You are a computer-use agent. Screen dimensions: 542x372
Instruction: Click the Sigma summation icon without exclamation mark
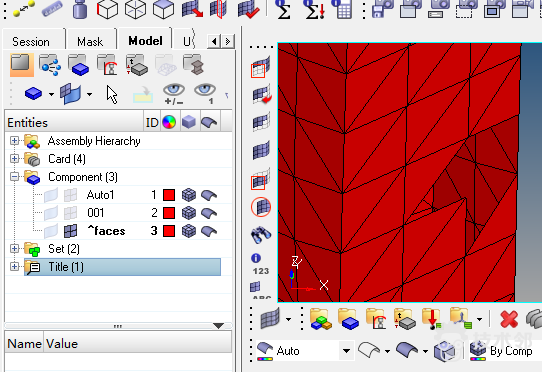coord(283,9)
